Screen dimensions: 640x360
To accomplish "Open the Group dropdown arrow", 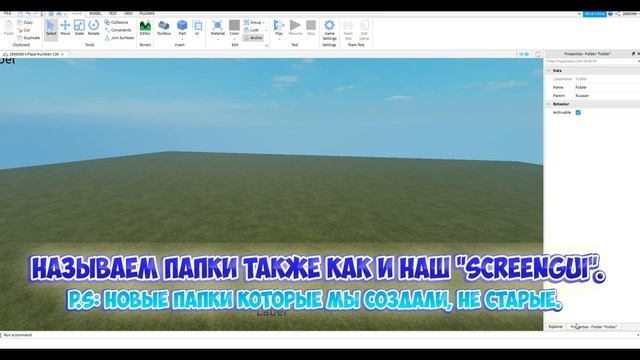I will point(264,22).
